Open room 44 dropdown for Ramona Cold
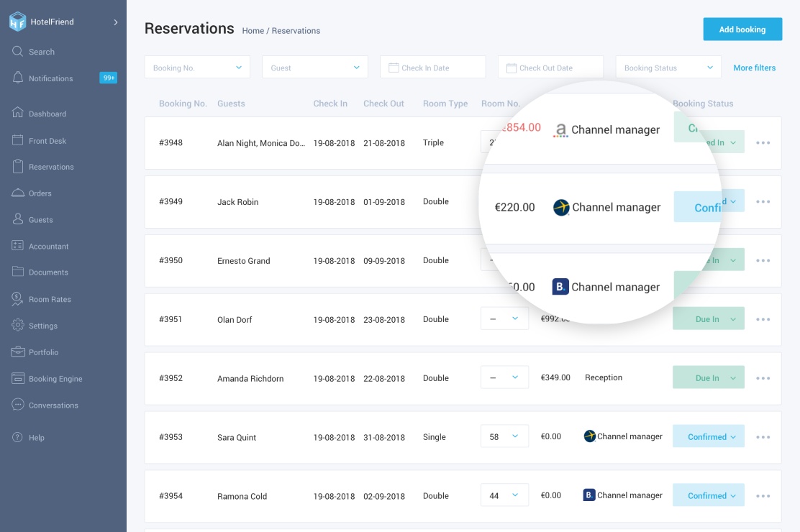800x532 pixels. coord(504,495)
